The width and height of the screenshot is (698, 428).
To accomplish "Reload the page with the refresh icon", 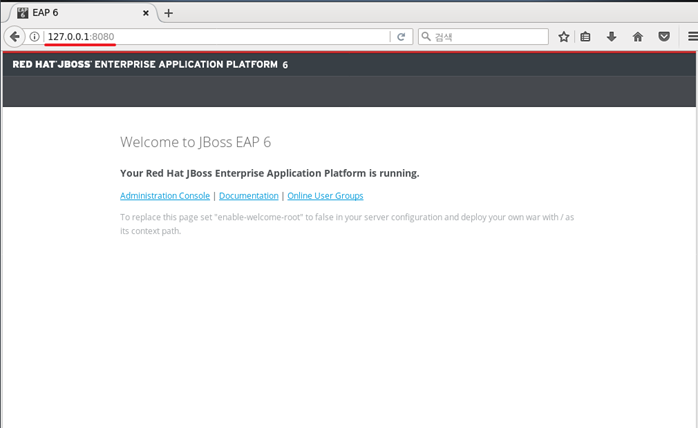I will (401, 37).
